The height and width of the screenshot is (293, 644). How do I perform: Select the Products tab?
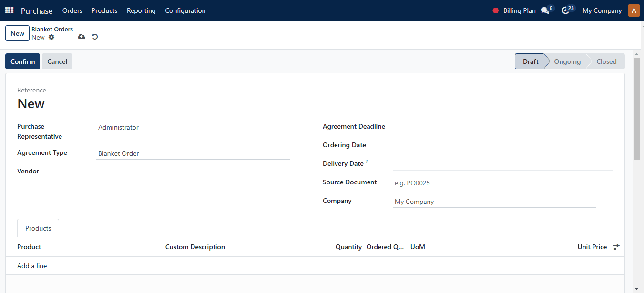click(38, 228)
